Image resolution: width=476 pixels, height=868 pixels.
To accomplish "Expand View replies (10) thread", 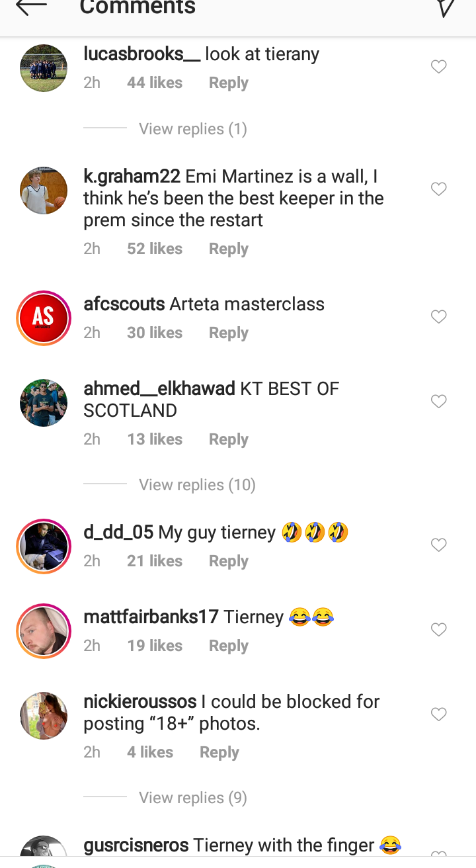I will point(197,485).
